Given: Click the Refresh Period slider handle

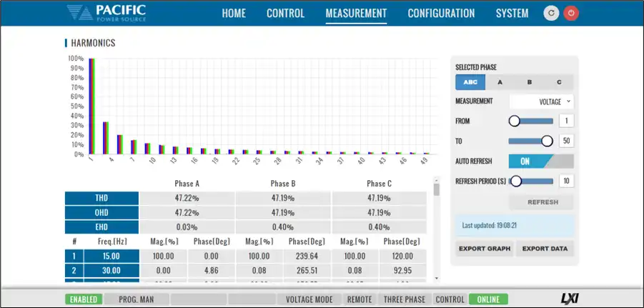Looking at the screenshot, I should click(515, 181).
